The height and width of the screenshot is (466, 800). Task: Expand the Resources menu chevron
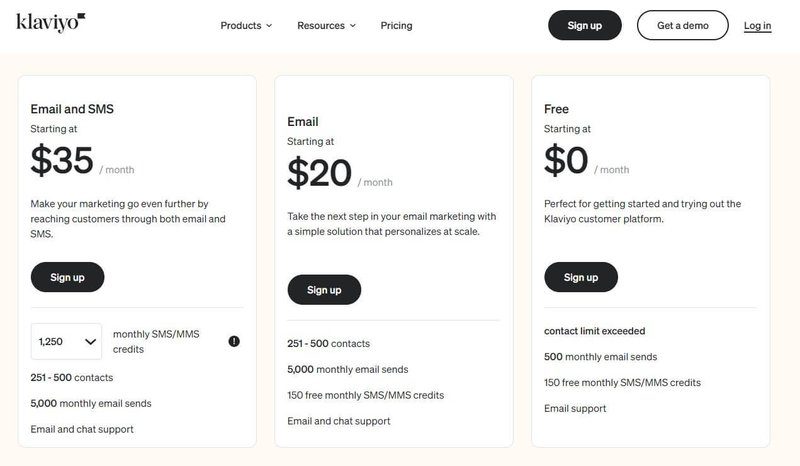tap(353, 26)
